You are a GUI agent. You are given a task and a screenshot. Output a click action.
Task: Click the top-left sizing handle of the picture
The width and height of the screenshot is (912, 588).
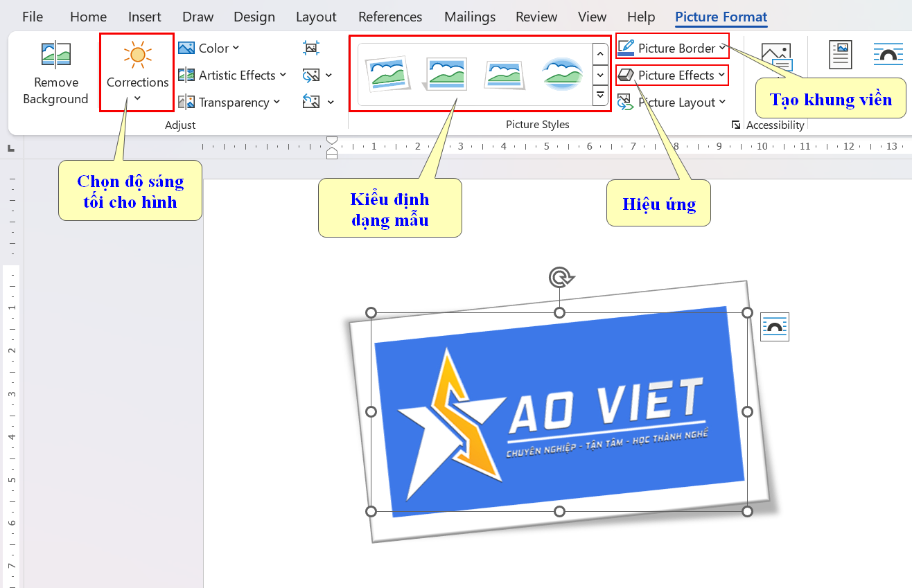pos(371,312)
